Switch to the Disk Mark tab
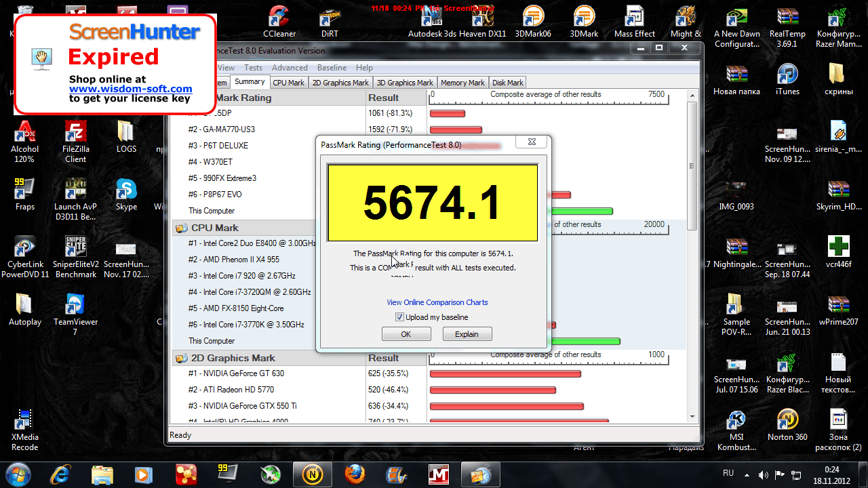 (x=507, y=83)
